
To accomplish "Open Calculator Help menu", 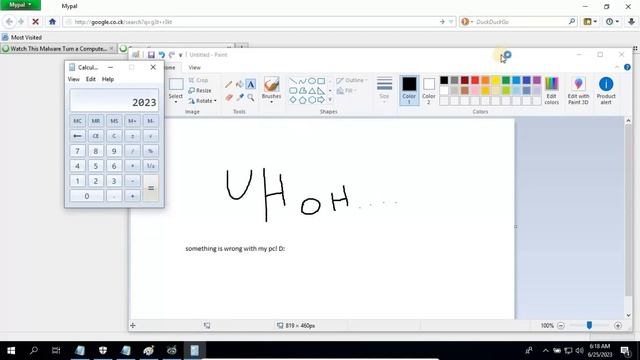I will coord(108,79).
